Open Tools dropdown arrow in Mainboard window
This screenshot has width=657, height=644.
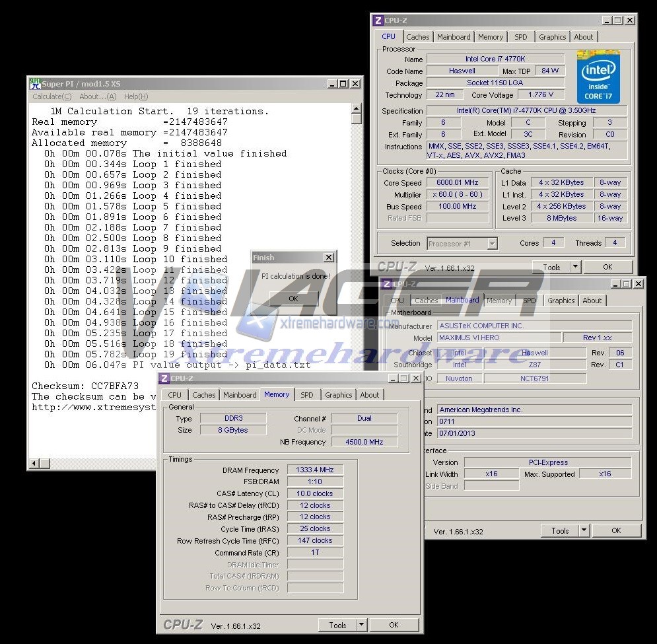point(584,530)
